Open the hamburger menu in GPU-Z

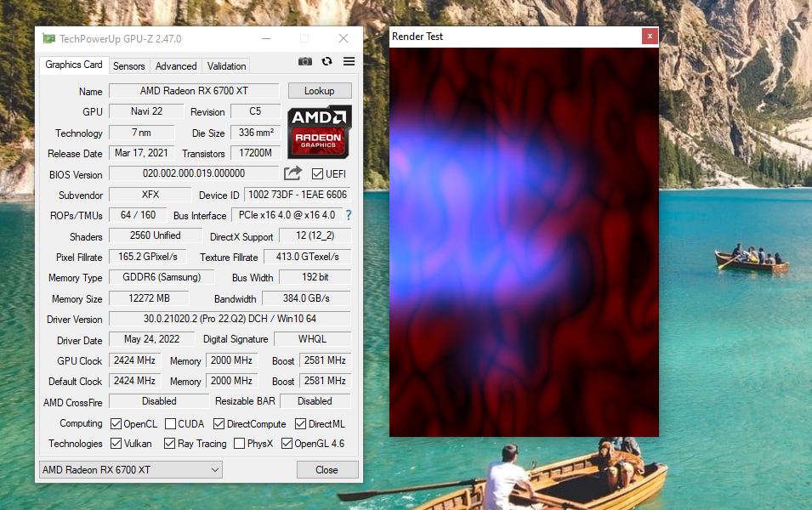click(x=349, y=61)
